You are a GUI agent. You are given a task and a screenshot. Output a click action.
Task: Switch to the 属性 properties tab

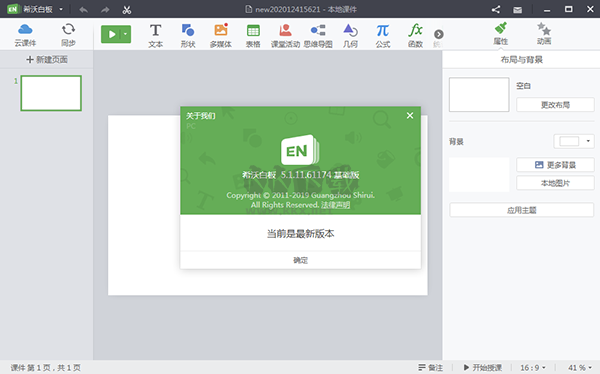501,34
